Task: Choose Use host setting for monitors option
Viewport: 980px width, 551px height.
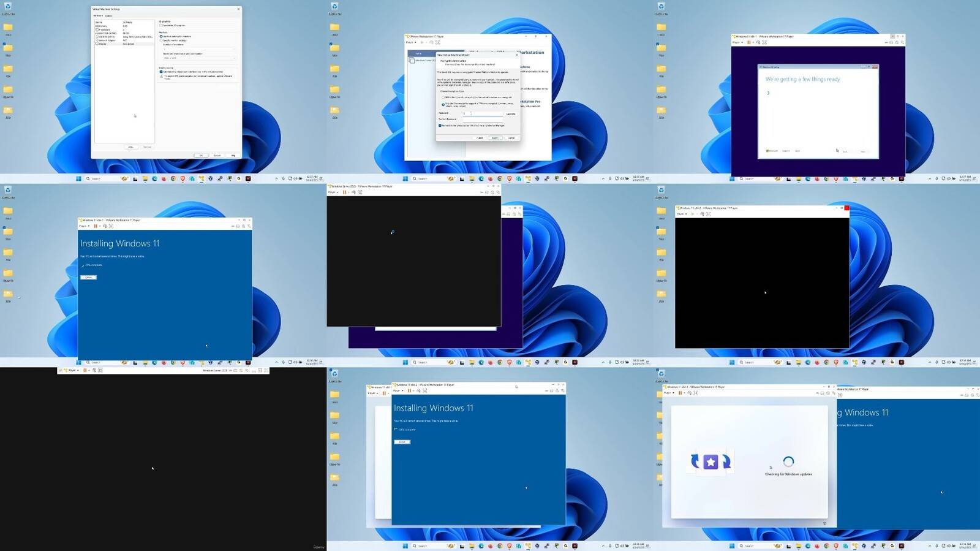Action: pos(161,36)
